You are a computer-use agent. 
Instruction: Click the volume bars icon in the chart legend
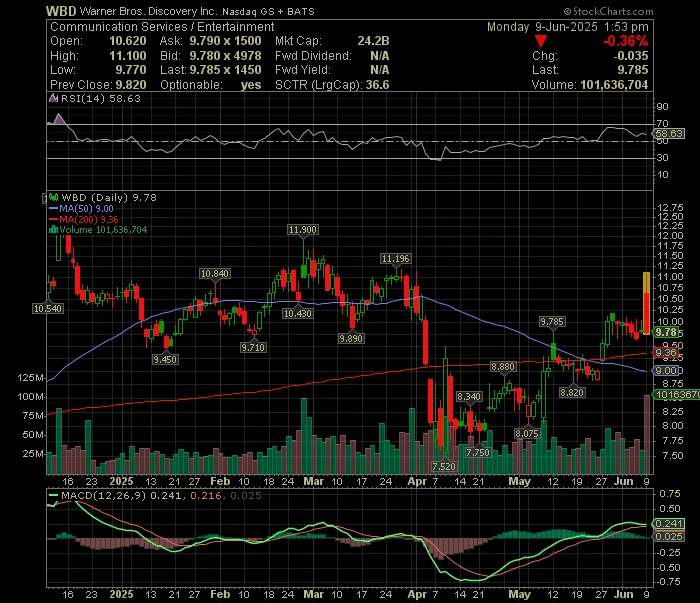click(53, 230)
